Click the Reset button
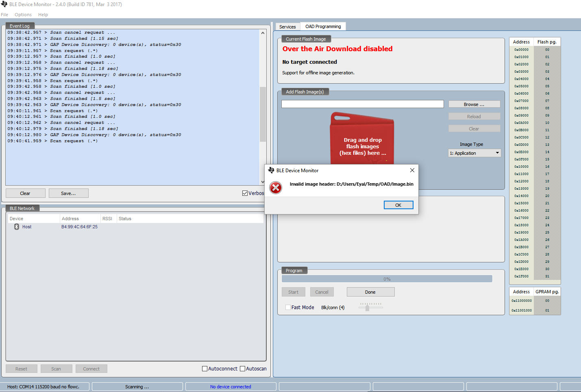 coord(22,369)
